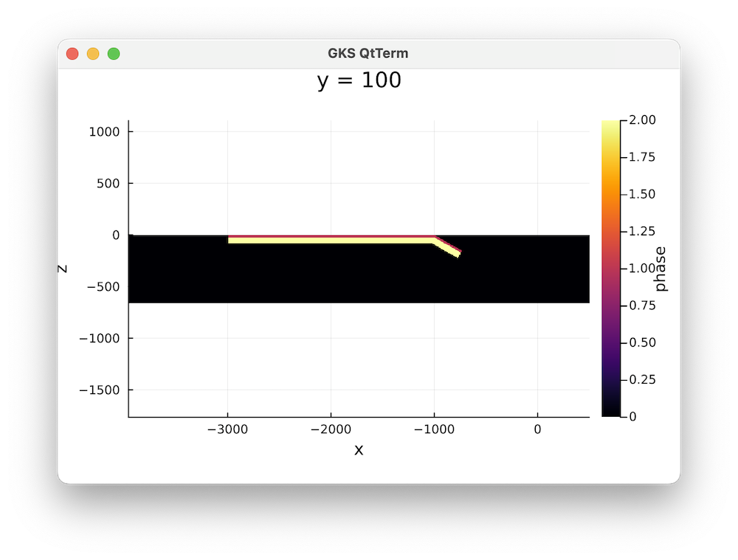Click the -2000 tick on x axis
Screen dimensions: 738x560
[x=331, y=429]
